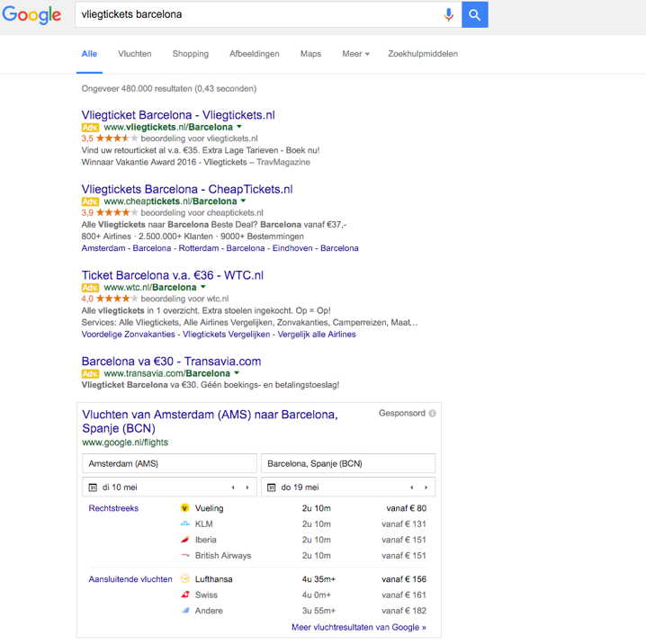646x644 pixels.
Task: Click the Rechtstreeks flights link
Action: click(113, 508)
